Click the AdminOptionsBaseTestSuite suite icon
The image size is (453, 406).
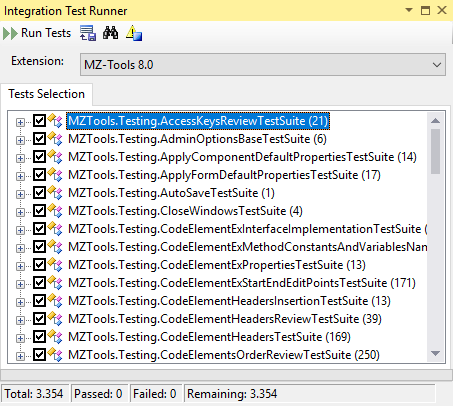click(x=55, y=139)
